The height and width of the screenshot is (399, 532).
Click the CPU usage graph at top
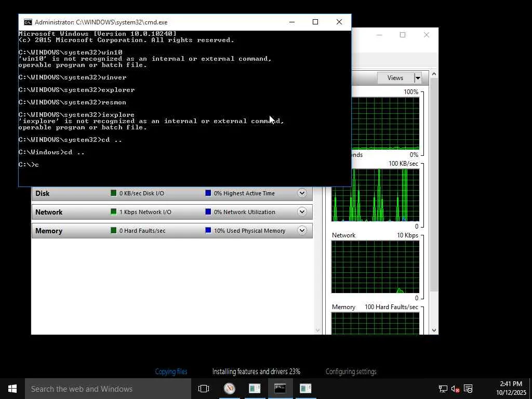pos(385,124)
